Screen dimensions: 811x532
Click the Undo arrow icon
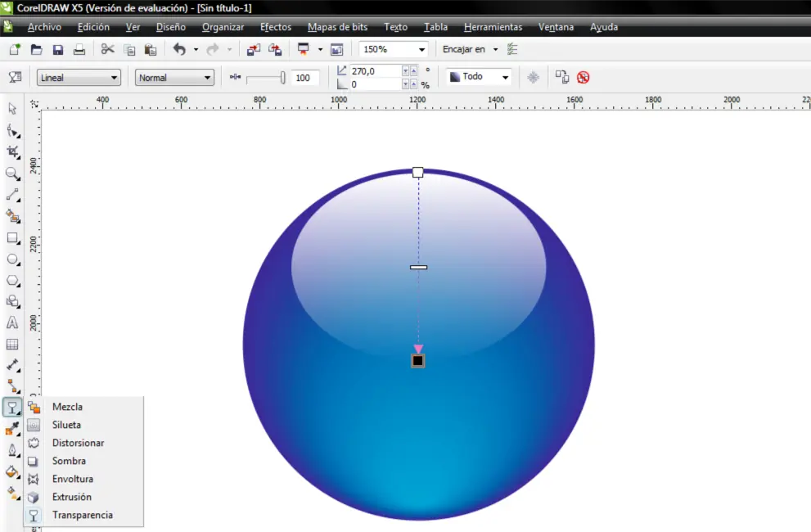[x=179, y=50]
